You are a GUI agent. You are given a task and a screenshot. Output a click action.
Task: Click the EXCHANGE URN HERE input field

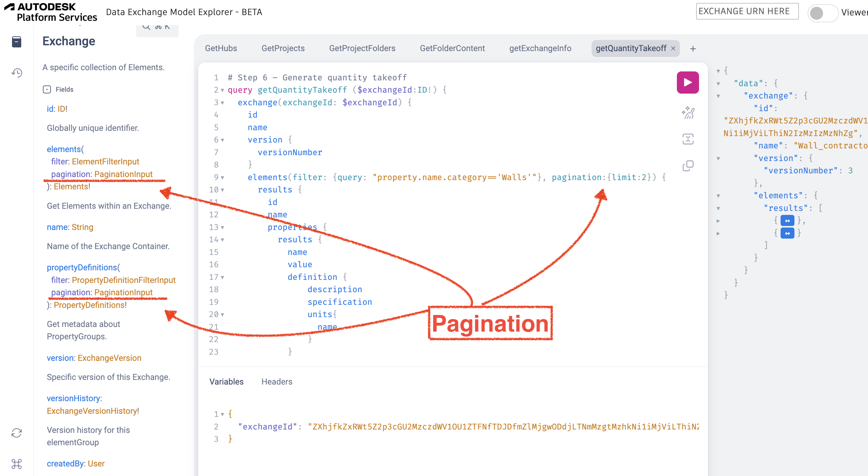[x=747, y=11]
